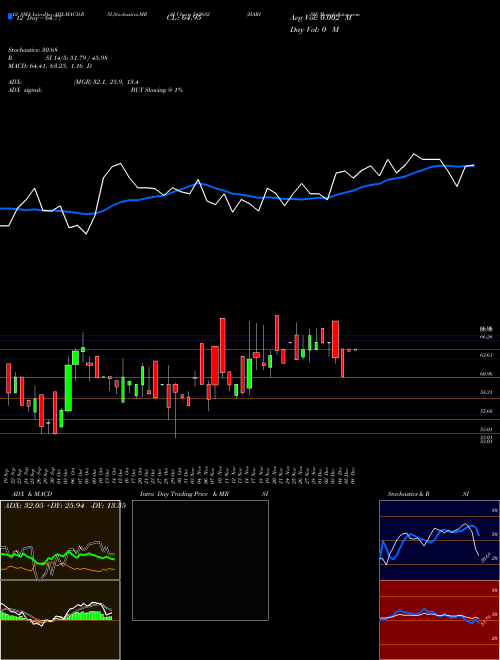Open the red RSI chart panel
The image size is (500, 660).
tap(439, 620)
